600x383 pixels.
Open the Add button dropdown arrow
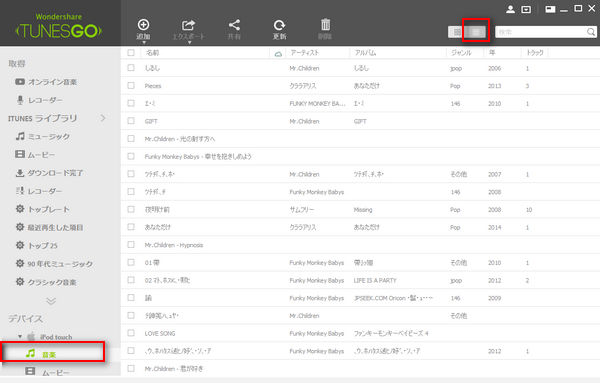tap(144, 42)
